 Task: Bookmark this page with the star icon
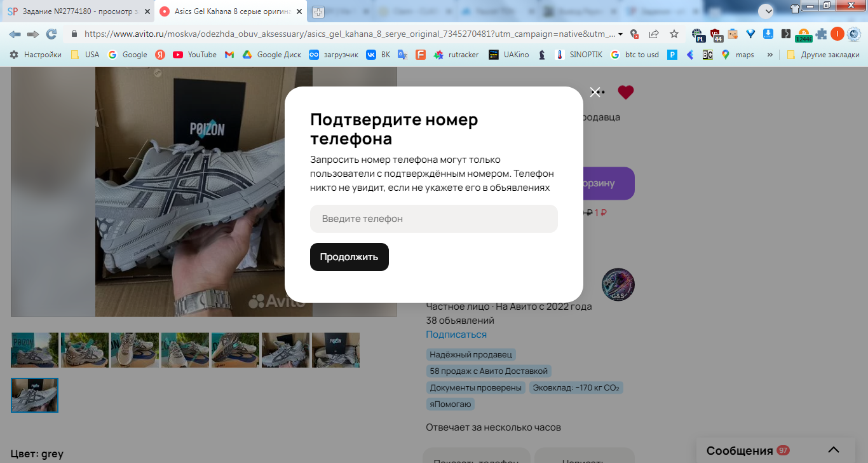[674, 34]
